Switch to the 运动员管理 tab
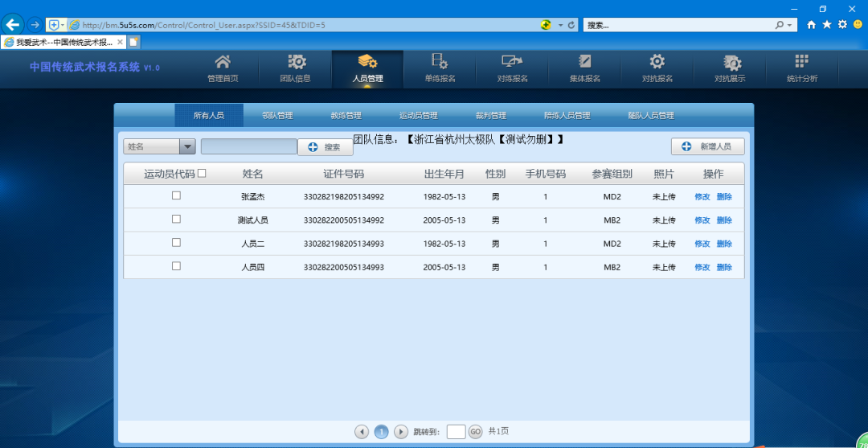This screenshot has width=868, height=448. (x=418, y=116)
